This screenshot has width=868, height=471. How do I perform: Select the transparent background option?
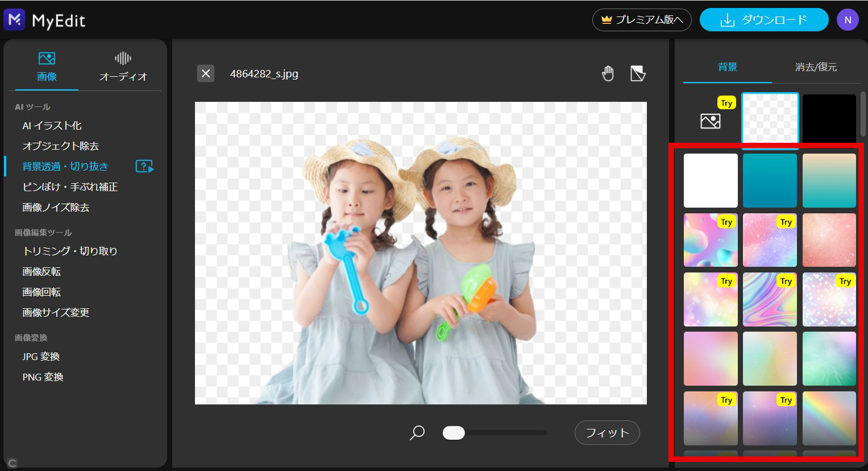770,118
